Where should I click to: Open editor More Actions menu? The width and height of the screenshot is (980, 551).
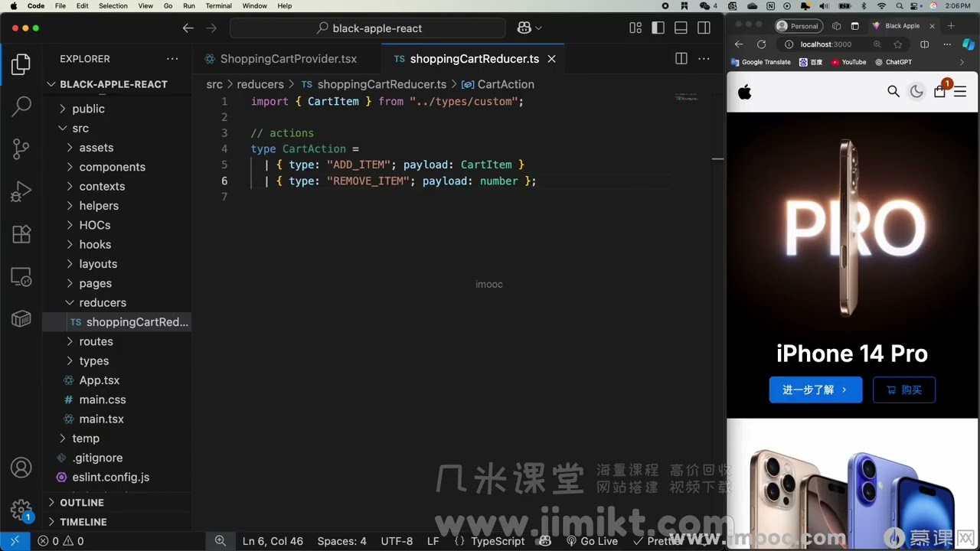704,59
